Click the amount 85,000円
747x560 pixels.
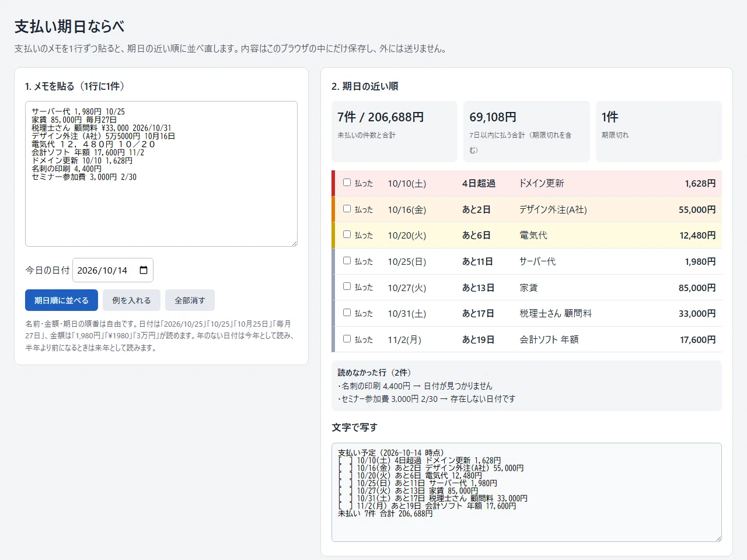pyautogui.click(x=697, y=288)
